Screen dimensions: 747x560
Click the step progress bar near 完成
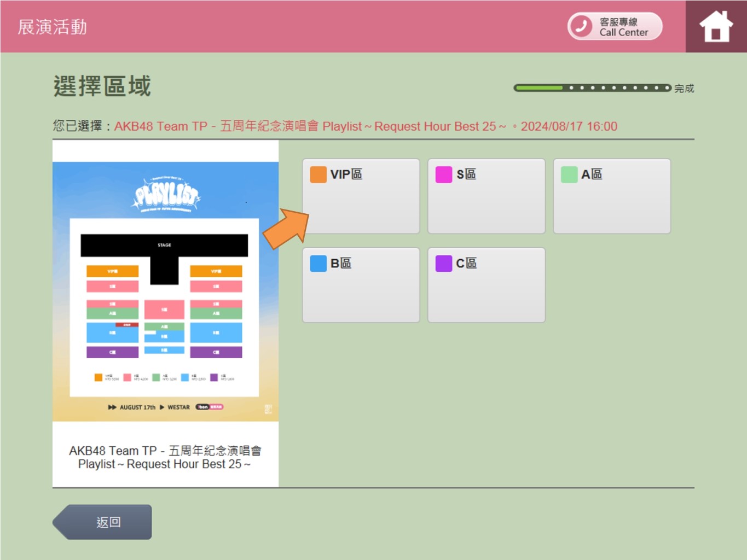coord(592,88)
